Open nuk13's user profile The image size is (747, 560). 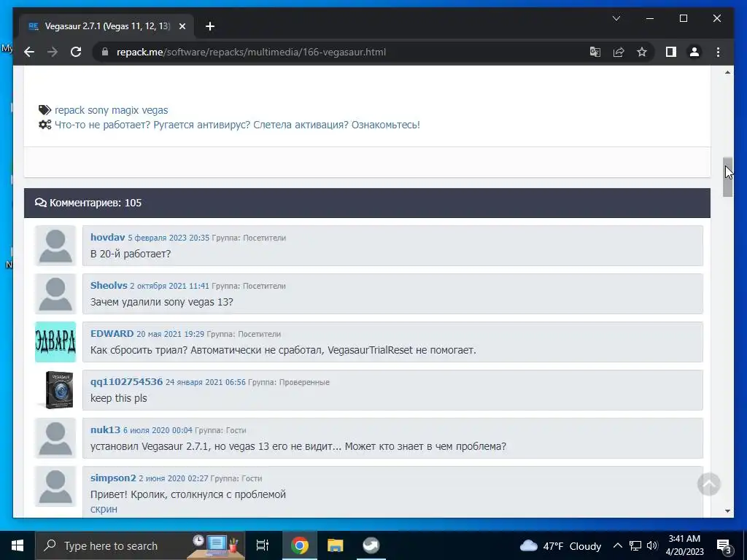point(105,429)
